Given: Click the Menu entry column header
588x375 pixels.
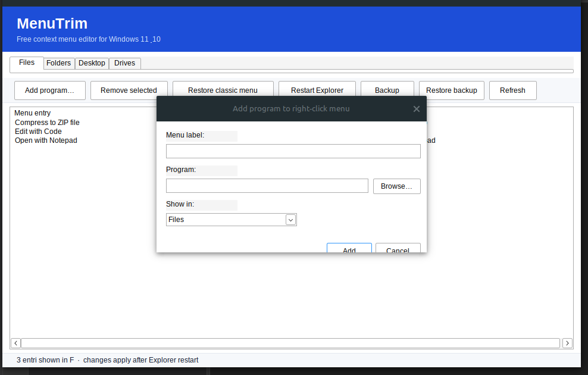Looking at the screenshot, I should [33, 113].
